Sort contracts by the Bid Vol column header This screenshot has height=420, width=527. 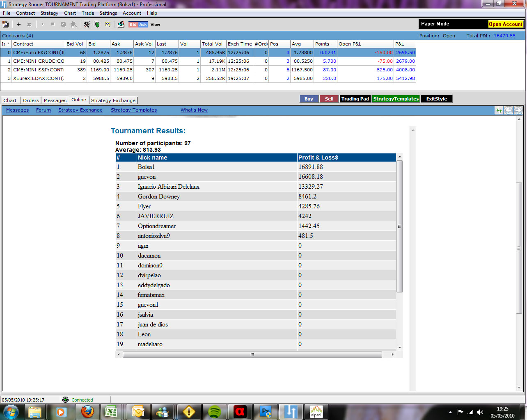pyautogui.click(x=76, y=44)
